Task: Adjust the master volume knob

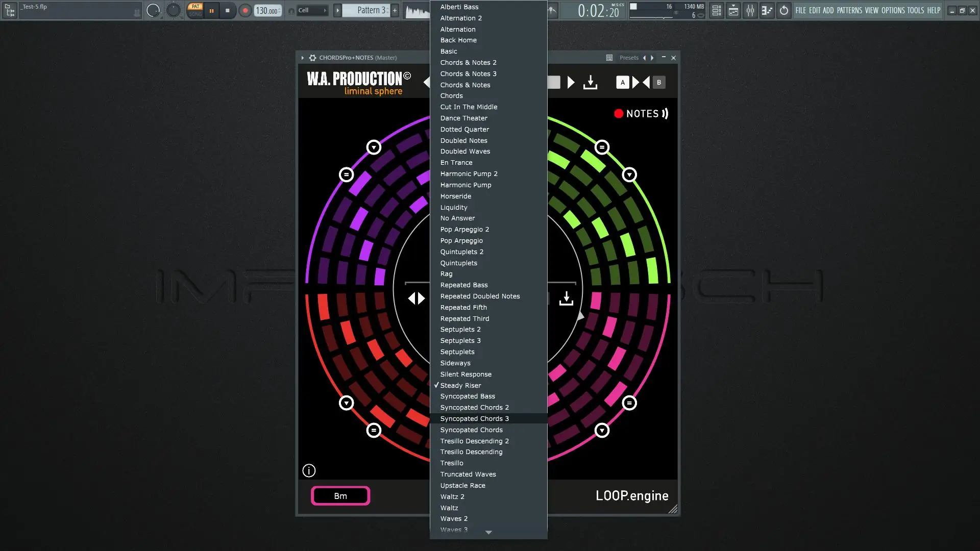Action: tap(153, 10)
